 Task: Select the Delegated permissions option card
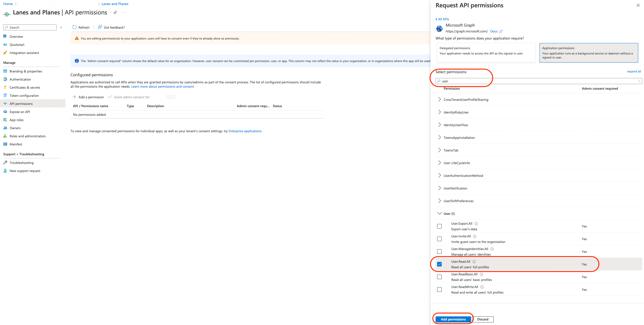pyautogui.click(x=486, y=53)
